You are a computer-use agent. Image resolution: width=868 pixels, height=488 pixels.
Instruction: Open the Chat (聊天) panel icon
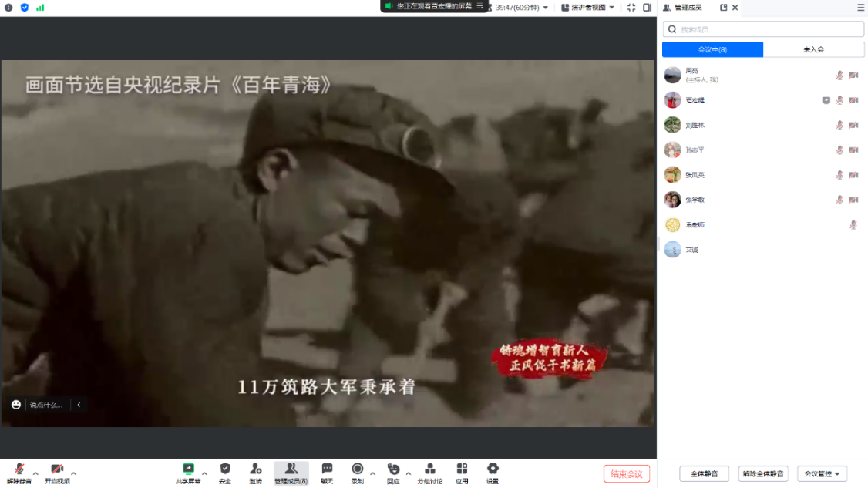(x=327, y=469)
